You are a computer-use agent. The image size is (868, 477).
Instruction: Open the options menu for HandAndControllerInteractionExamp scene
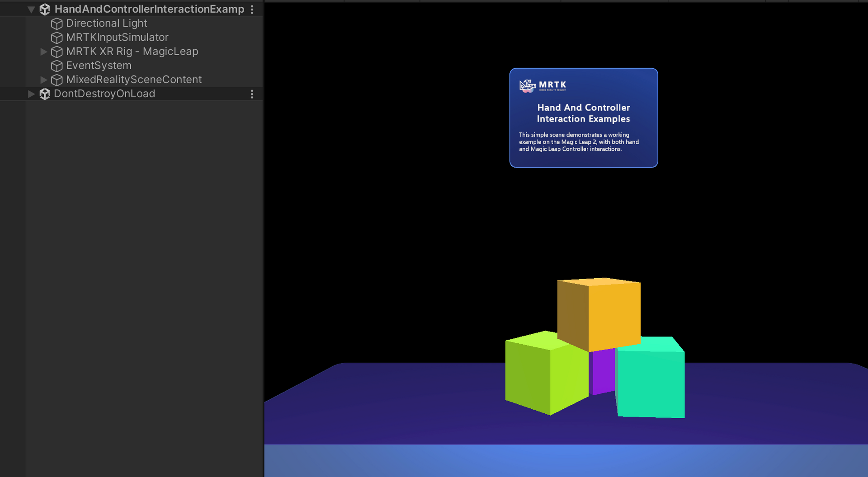(252, 9)
